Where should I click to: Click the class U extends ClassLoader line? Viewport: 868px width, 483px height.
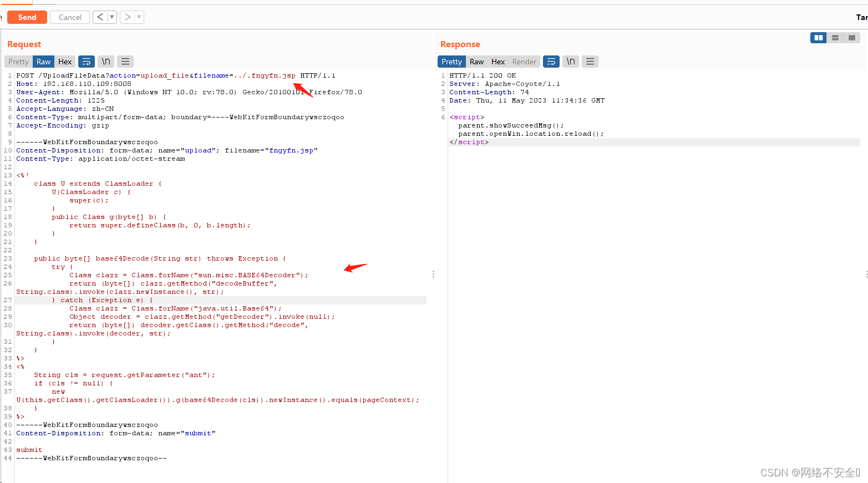(x=98, y=184)
